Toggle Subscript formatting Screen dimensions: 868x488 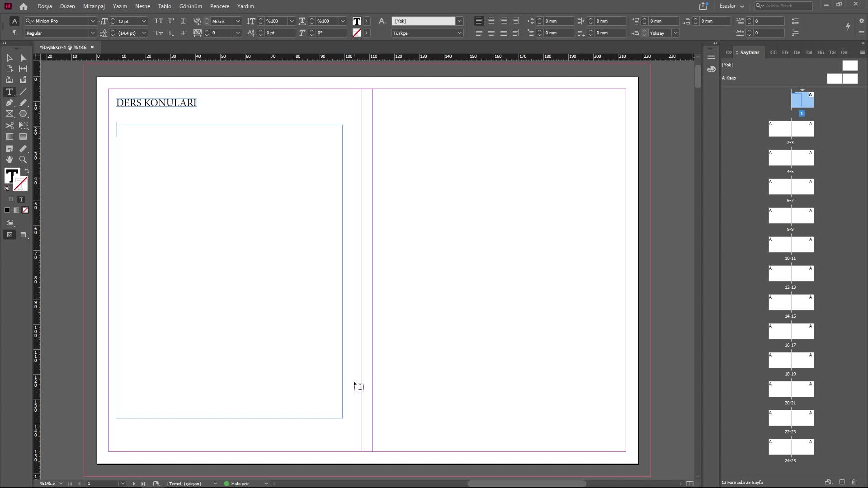tap(171, 33)
